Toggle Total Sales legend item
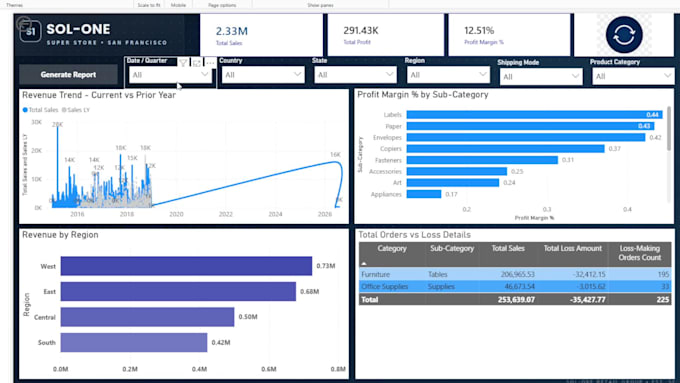Screen dimensions: 680x383 [40, 110]
